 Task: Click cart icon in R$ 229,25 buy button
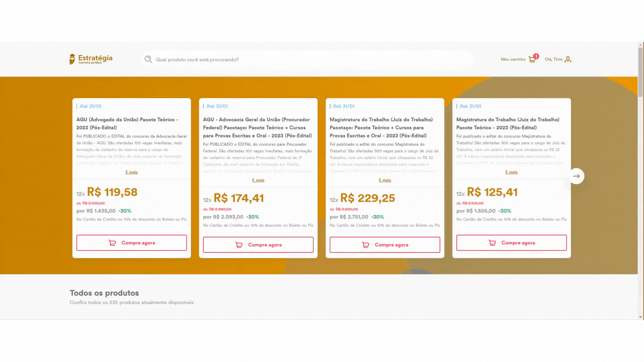[x=365, y=245]
